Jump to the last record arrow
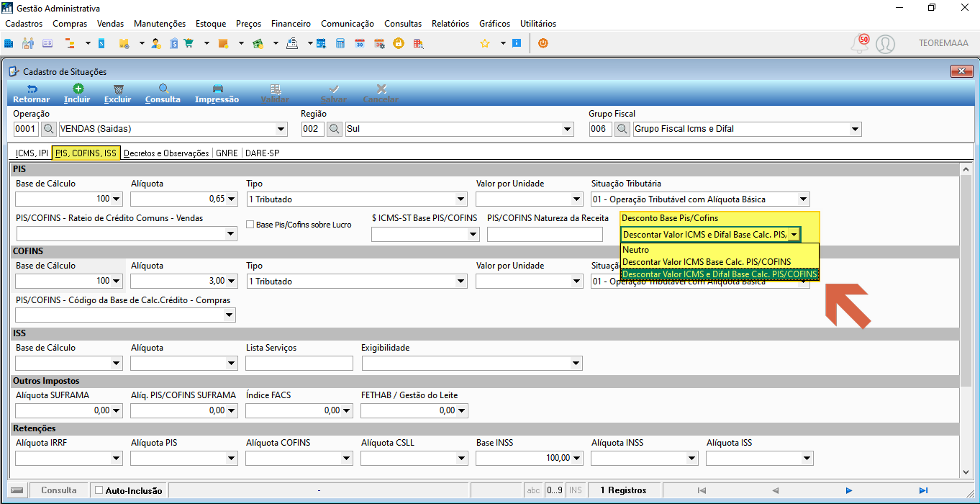This screenshot has height=504, width=980. pos(923,490)
